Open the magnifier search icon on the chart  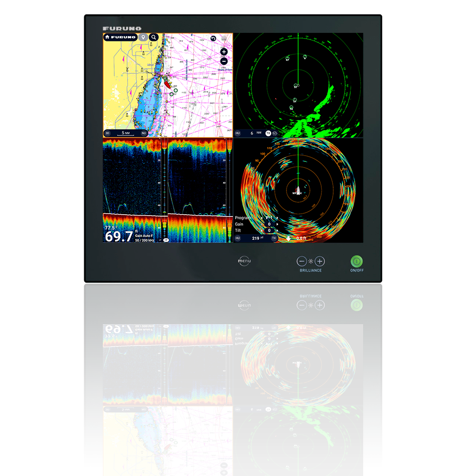(x=154, y=37)
